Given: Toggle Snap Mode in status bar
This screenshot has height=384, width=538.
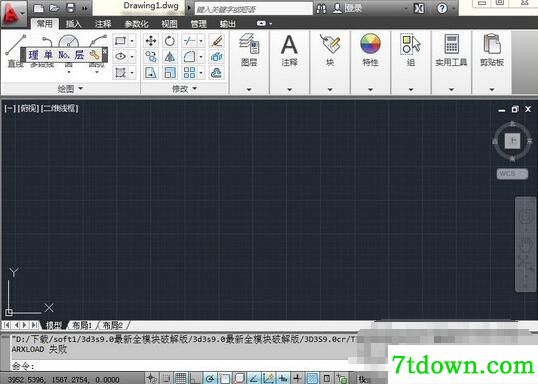Looking at the screenshot, I should (166, 378).
